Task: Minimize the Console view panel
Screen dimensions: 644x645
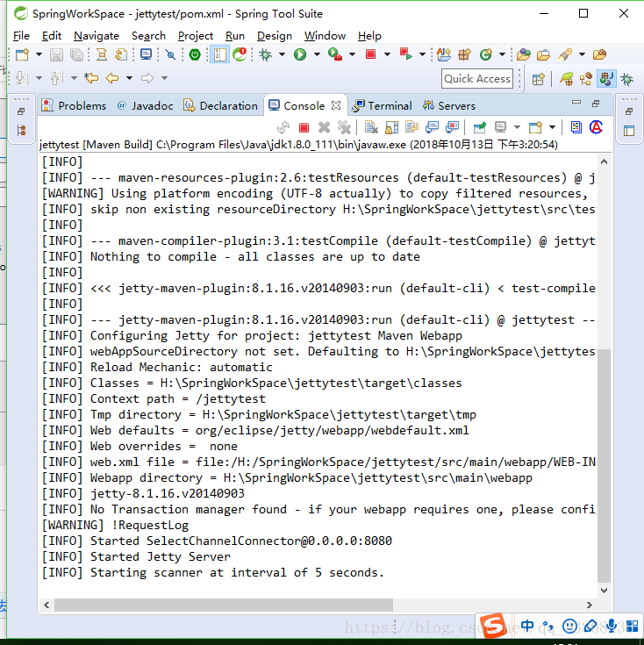Action: point(576,103)
